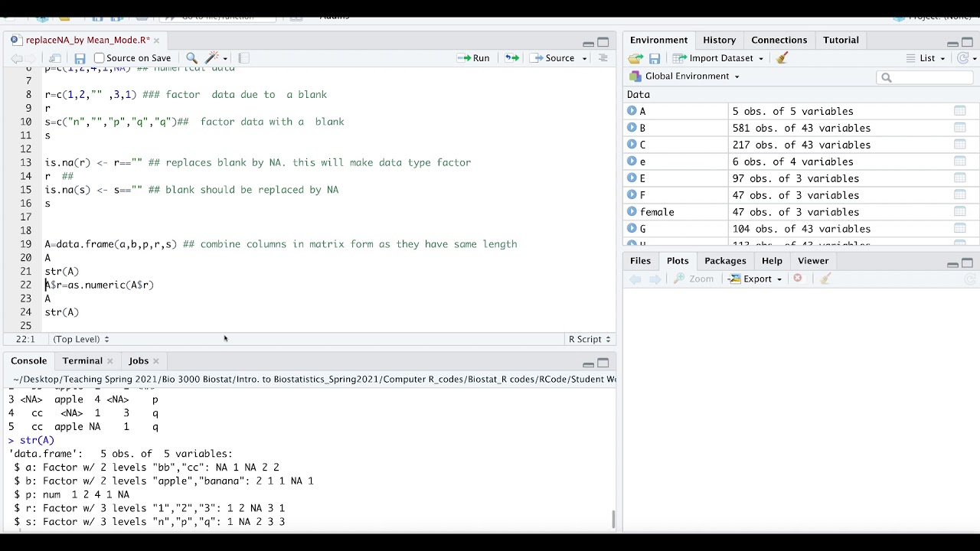Image resolution: width=980 pixels, height=551 pixels.
Task: View data frame B in table viewer
Action: 959,128
